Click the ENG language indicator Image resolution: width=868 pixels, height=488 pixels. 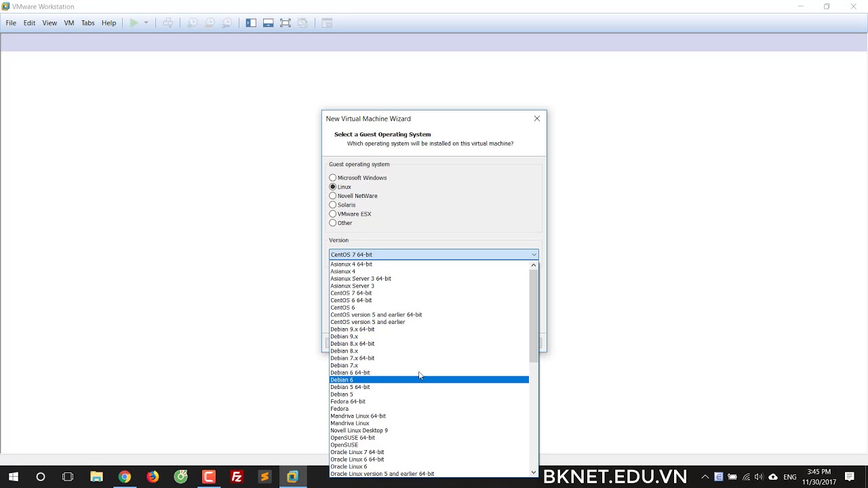coord(789,477)
